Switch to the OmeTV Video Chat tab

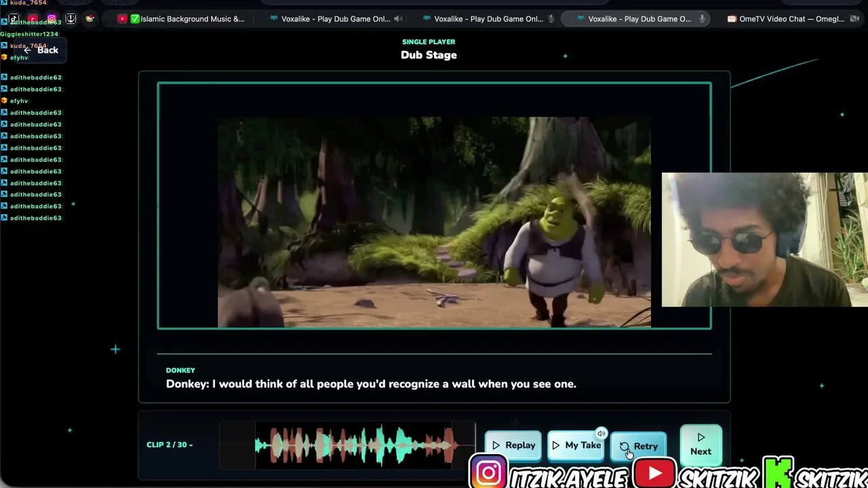(787, 19)
